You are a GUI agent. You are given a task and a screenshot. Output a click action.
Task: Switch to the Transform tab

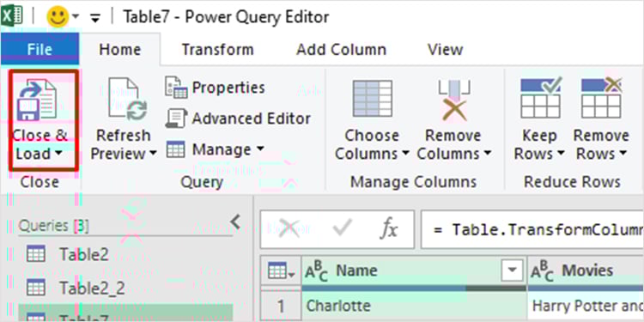pos(218,50)
